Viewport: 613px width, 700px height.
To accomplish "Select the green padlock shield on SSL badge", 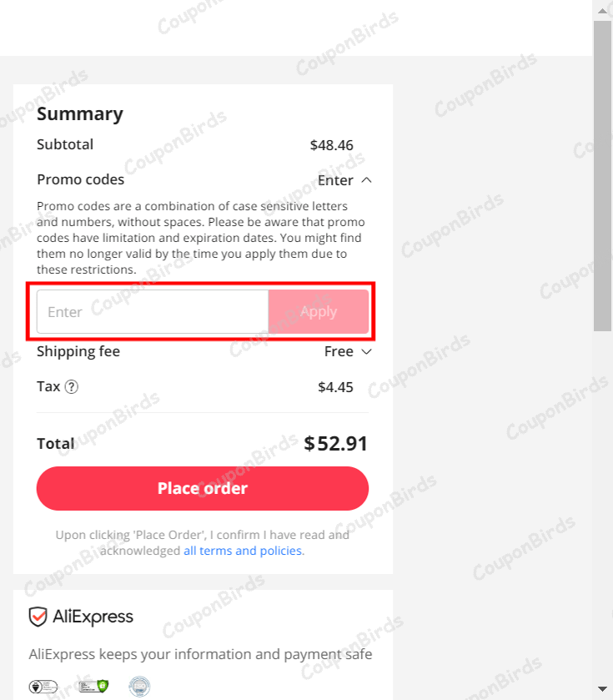I will click(x=103, y=685).
